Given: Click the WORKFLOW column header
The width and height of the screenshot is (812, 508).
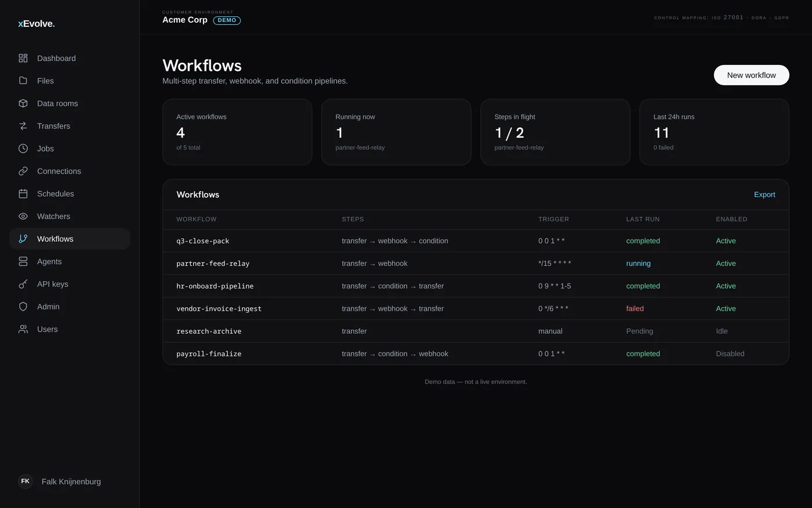Looking at the screenshot, I should tap(197, 219).
